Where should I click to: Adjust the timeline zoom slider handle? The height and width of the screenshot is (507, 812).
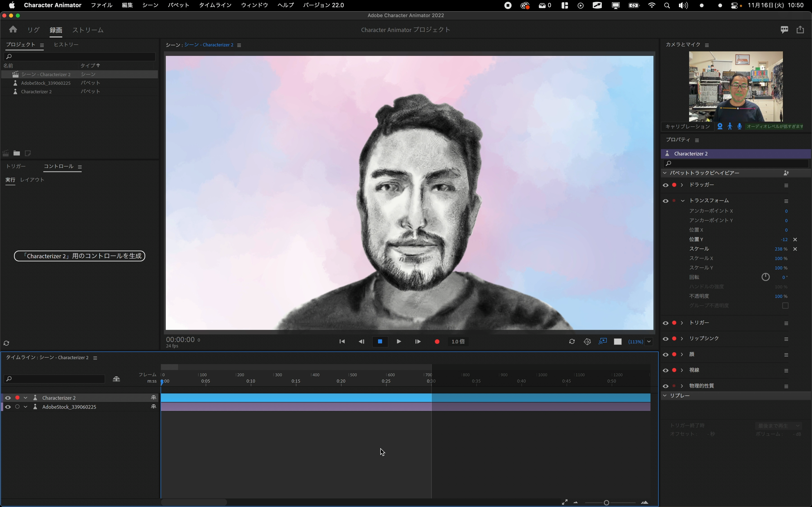(606, 502)
